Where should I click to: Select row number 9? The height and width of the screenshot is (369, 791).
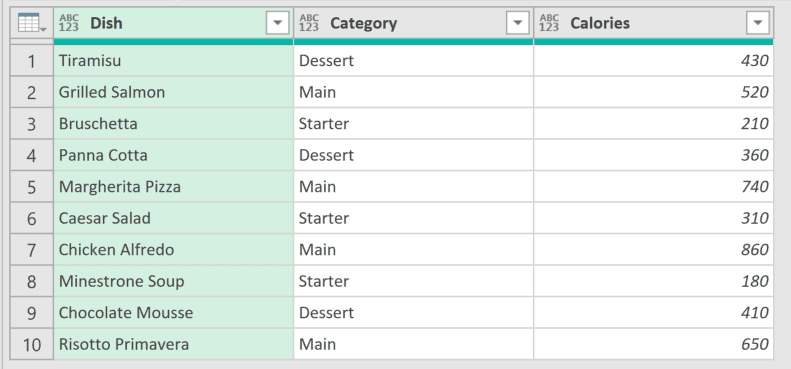31,313
